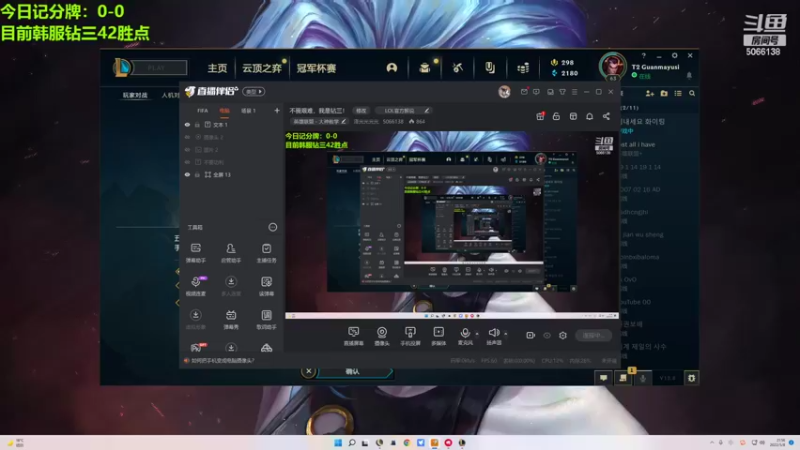
Task: Open streaming settings gear in bottom bar
Action: tap(563, 335)
